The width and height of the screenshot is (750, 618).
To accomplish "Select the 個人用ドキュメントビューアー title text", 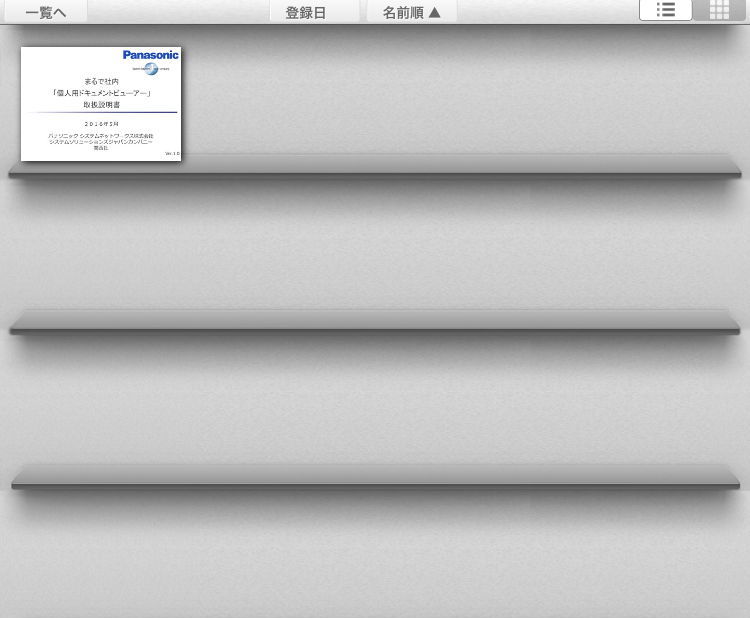I will 101,93.
